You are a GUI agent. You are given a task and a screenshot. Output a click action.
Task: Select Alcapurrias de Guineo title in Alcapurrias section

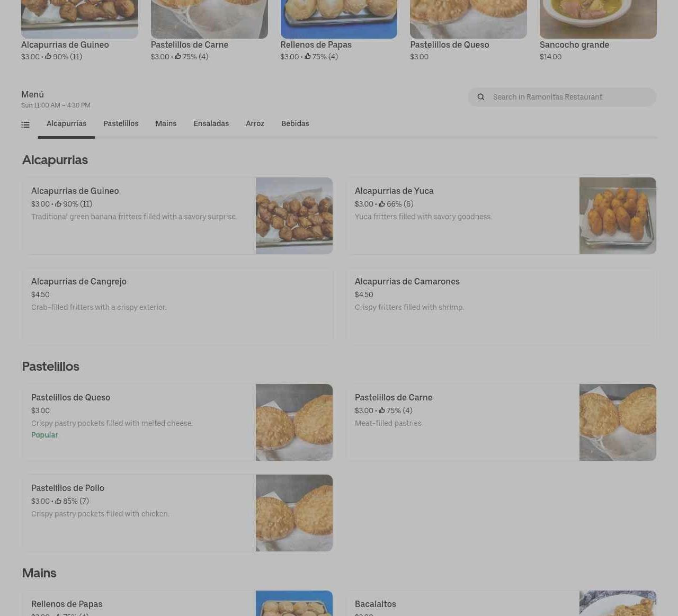[75, 191]
